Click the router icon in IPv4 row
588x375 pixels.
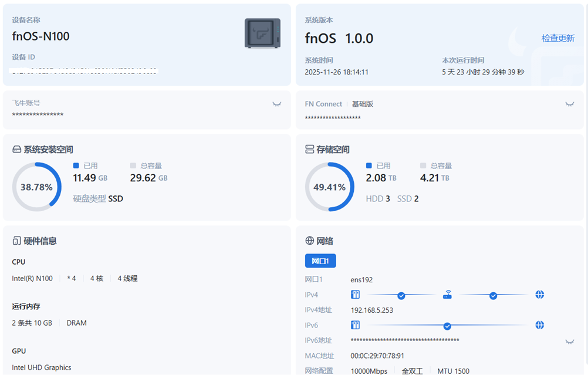pyautogui.click(x=447, y=295)
